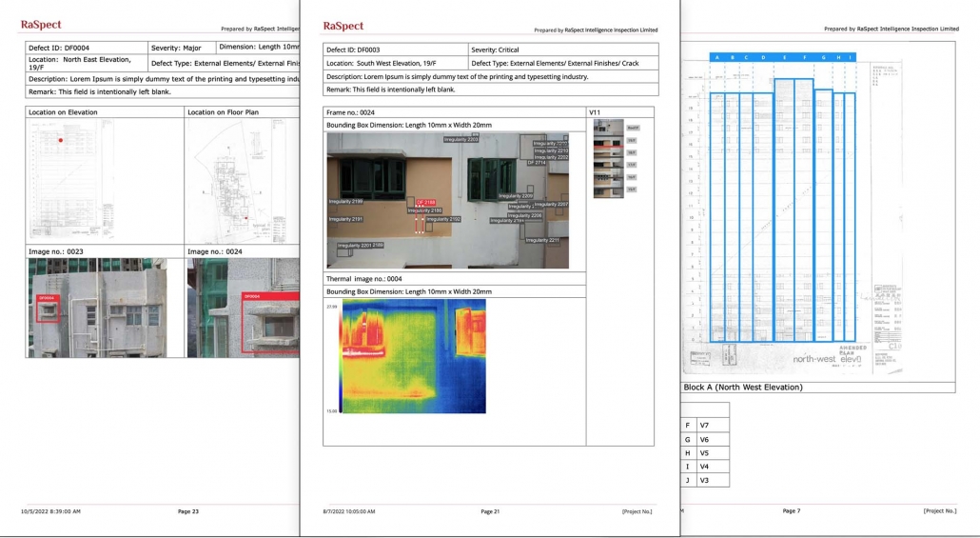Click the 'Irregularity 2192' annotation label
This screenshot has width=980, height=538.
point(443,219)
